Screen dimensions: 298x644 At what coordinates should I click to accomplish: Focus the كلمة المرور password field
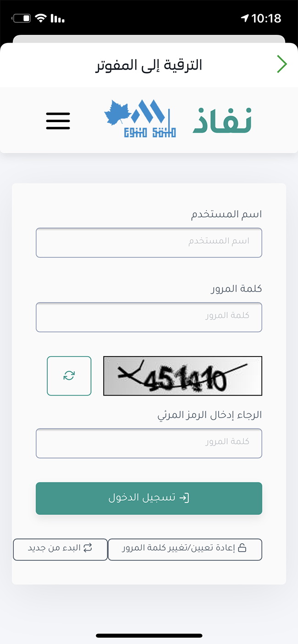149,317
